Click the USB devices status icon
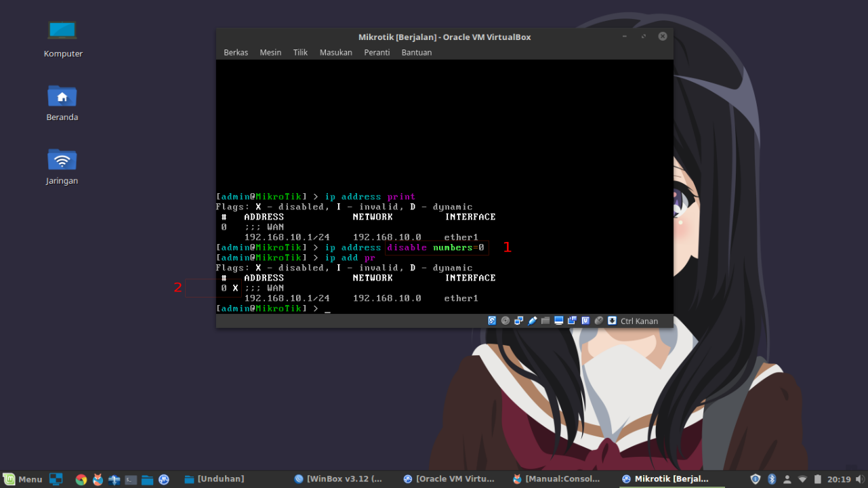Image resolution: width=868 pixels, height=488 pixels. pyautogui.click(x=533, y=321)
